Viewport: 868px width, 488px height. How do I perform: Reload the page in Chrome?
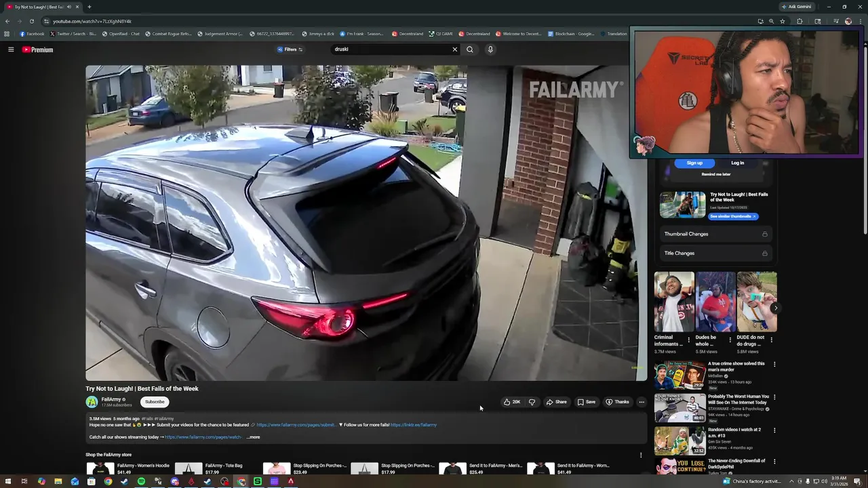click(x=31, y=21)
